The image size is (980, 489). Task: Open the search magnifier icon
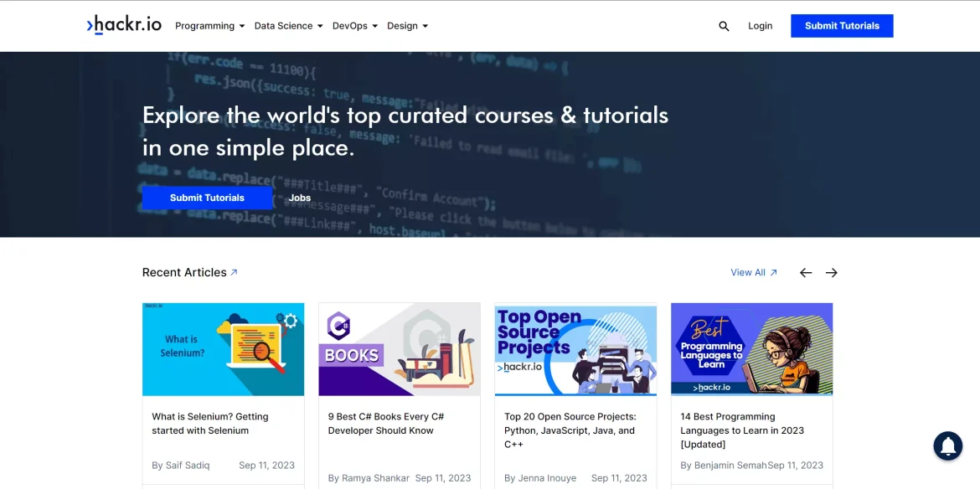tap(724, 26)
